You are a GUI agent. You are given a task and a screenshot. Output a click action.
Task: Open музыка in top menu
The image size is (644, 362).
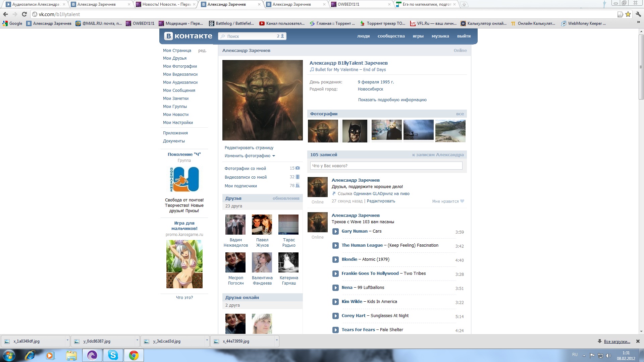tap(440, 36)
